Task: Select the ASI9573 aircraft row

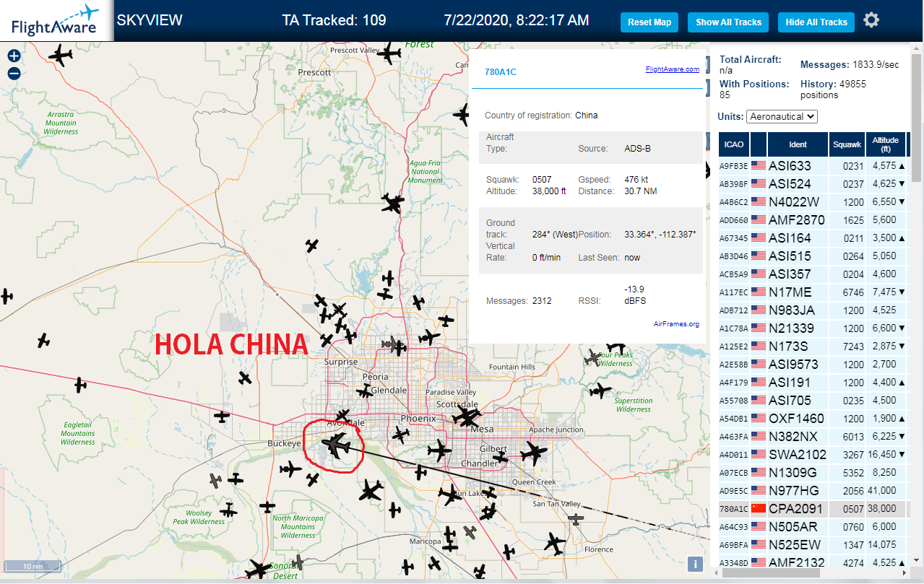Action: pos(813,365)
